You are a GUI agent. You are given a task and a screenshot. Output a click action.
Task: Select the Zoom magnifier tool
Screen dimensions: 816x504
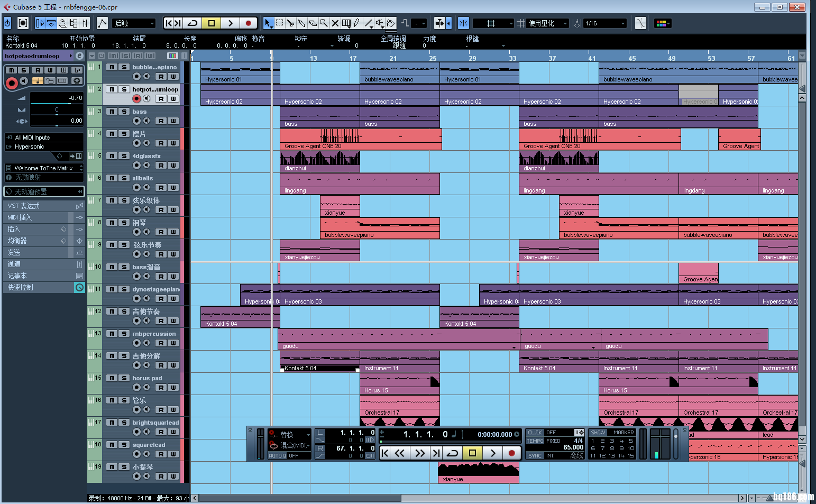tap(324, 23)
